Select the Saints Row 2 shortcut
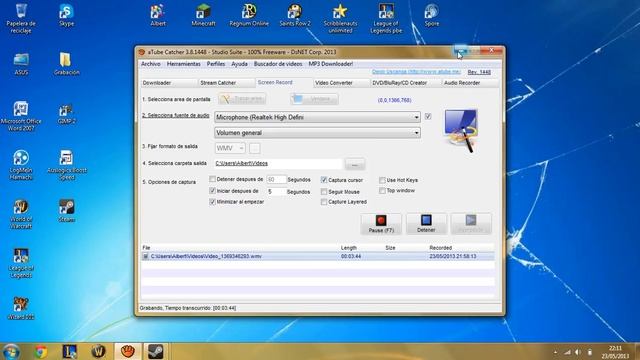640x360 pixels. (295, 16)
